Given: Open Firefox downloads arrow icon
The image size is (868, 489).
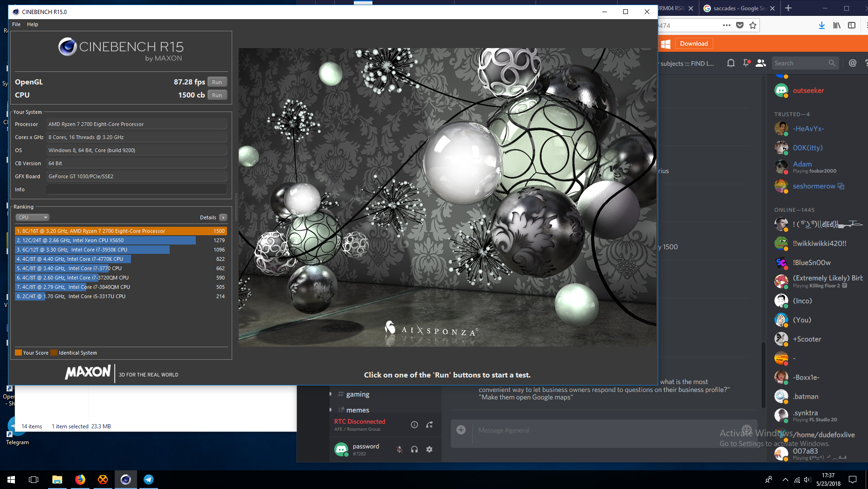Looking at the screenshot, I should (x=822, y=26).
